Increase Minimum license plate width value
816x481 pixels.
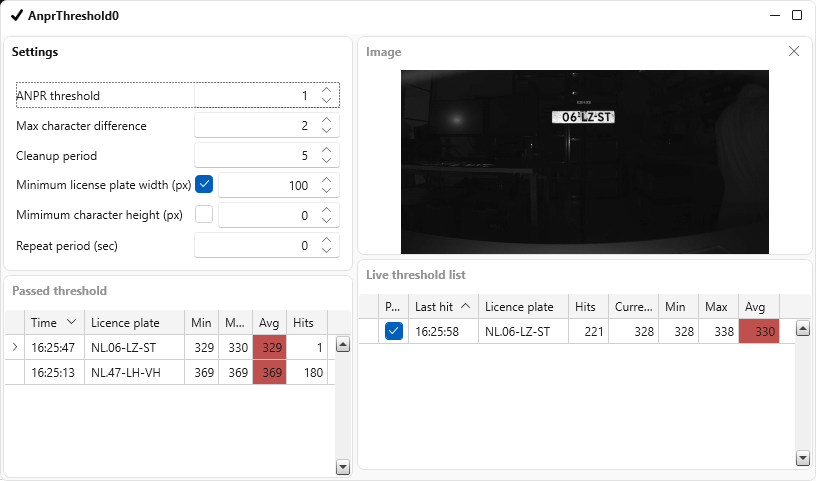326,180
